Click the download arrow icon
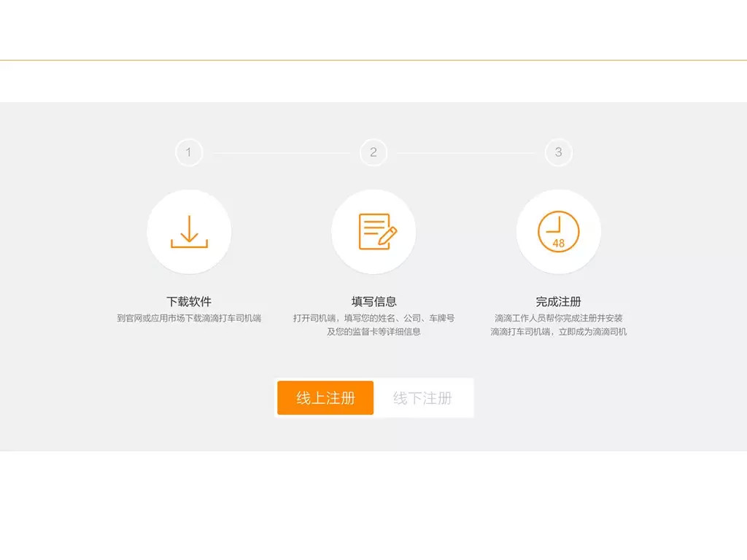The height and width of the screenshot is (560, 747). point(189,232)
